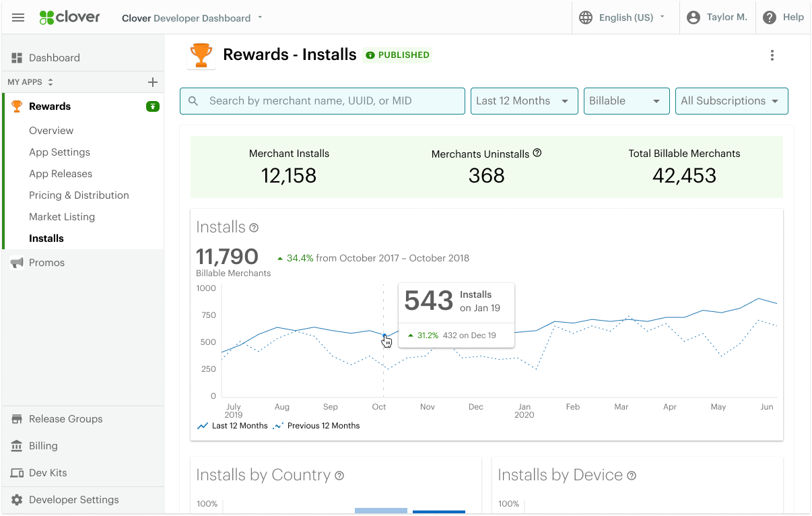Click the 34.4% change text

(x=300, y=258)
